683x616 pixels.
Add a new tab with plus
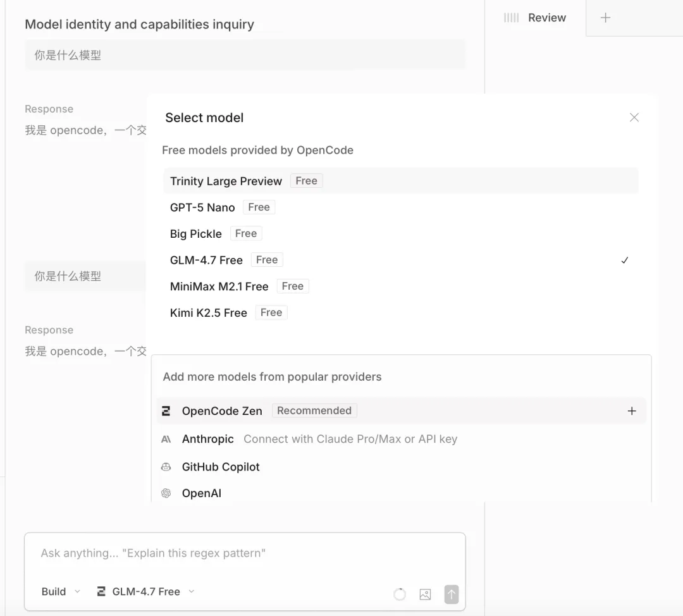click(605, 18)
